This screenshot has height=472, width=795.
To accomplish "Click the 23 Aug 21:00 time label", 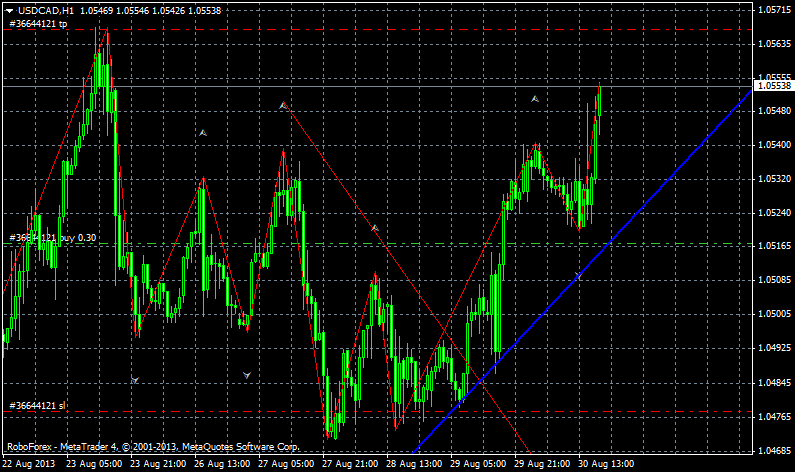I will (x=158, y=464).
